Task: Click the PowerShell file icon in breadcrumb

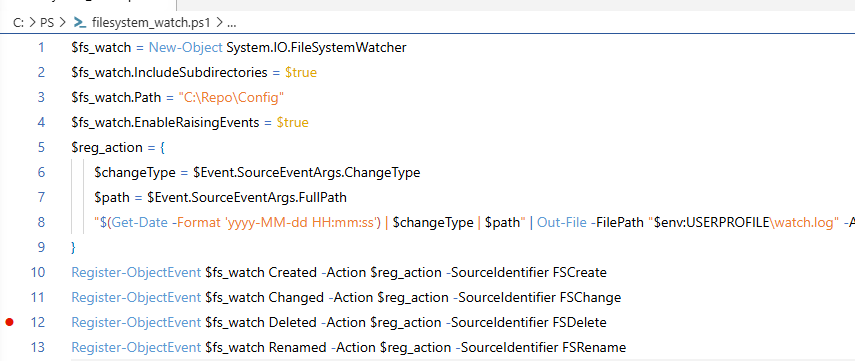Action: [80, 23]
